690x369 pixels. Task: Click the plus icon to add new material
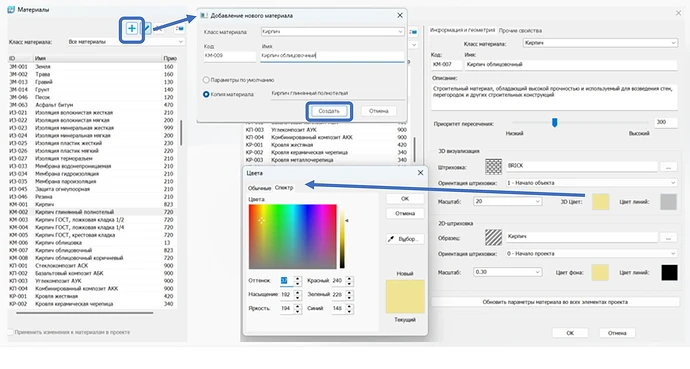click(132, 29)
